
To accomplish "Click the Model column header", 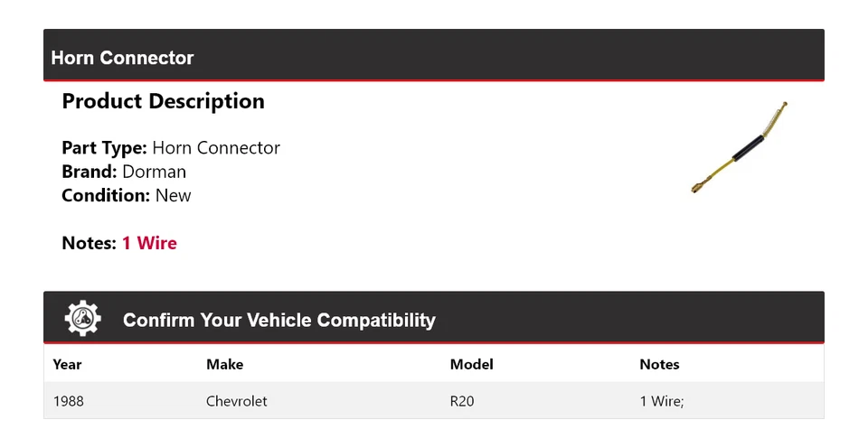I will click(471, 365).
